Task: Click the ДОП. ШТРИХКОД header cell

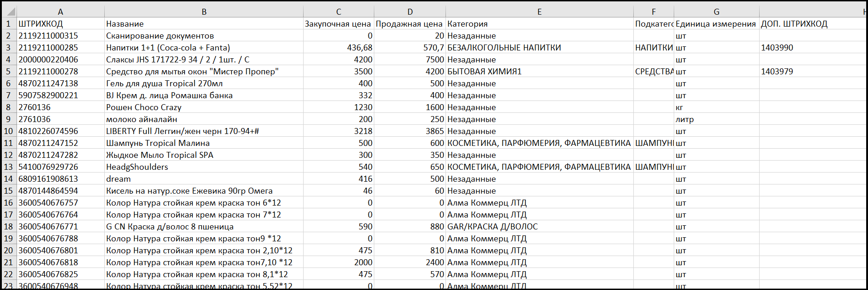Action: point(812,23)
